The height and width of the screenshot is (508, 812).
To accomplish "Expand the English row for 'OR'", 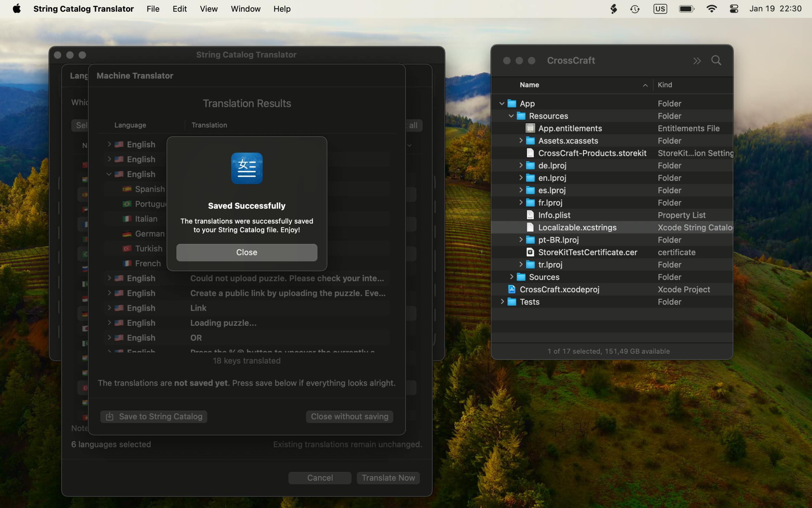I will click(109, 337).
